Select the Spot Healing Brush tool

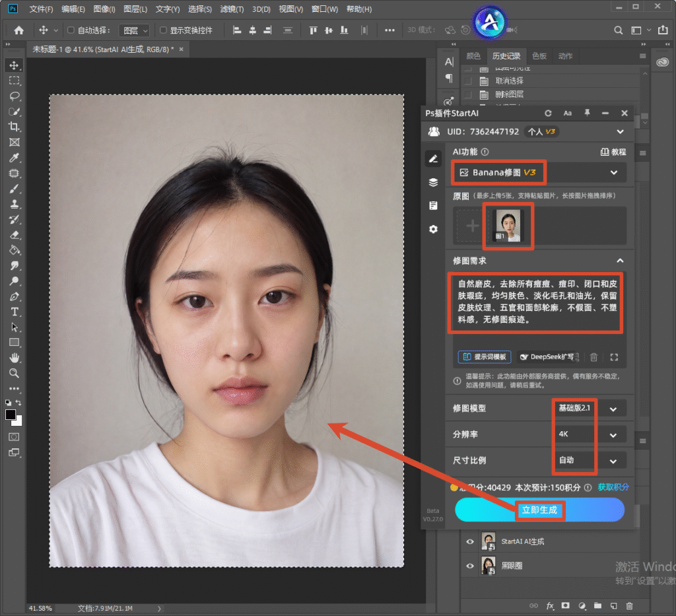tap(14, 173)
